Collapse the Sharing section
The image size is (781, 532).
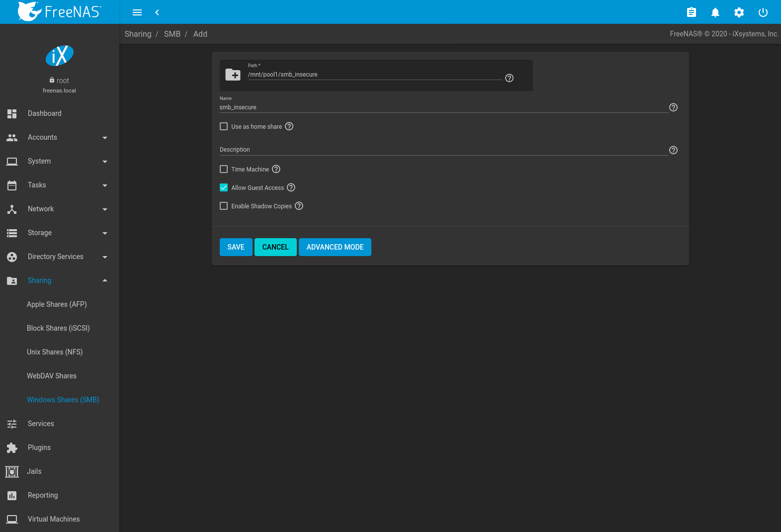pos(57,280)
